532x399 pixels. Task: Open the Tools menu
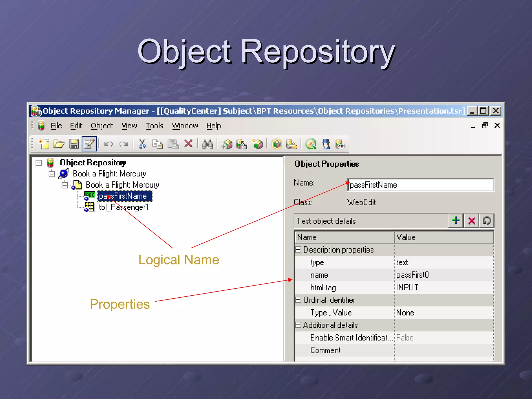pyautogui.click(x=154, y=126)
